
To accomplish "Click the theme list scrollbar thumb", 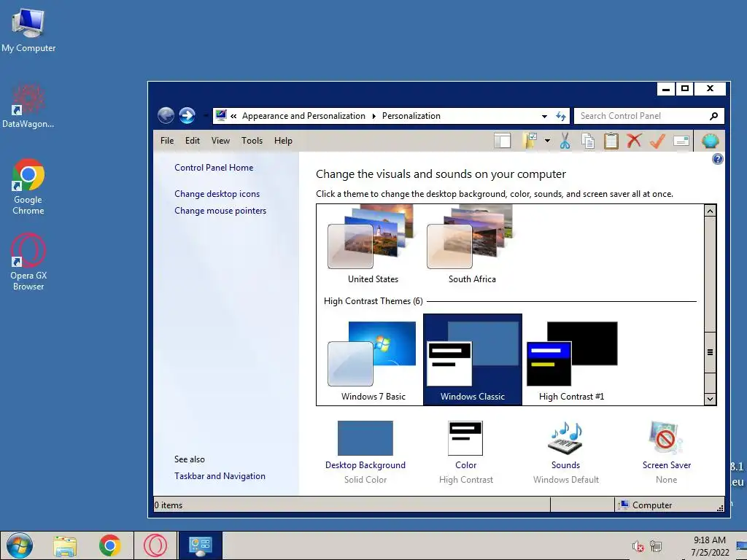I will click(x=710, y=352).
